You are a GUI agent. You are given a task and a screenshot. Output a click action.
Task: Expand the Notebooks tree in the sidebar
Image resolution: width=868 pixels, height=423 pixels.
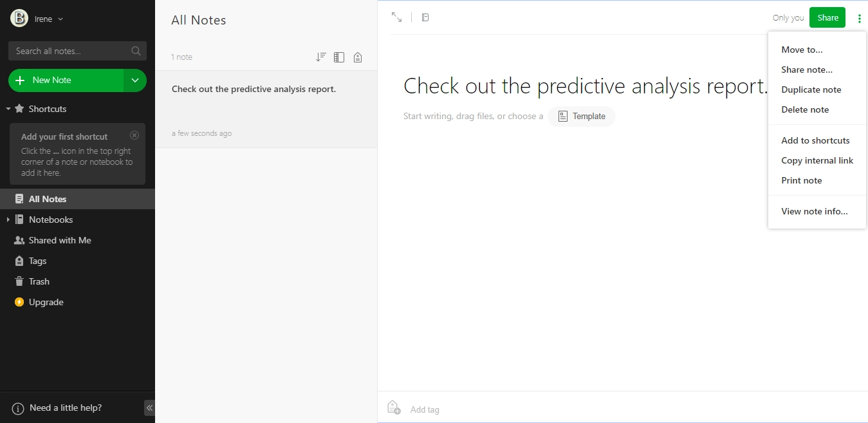8,220
